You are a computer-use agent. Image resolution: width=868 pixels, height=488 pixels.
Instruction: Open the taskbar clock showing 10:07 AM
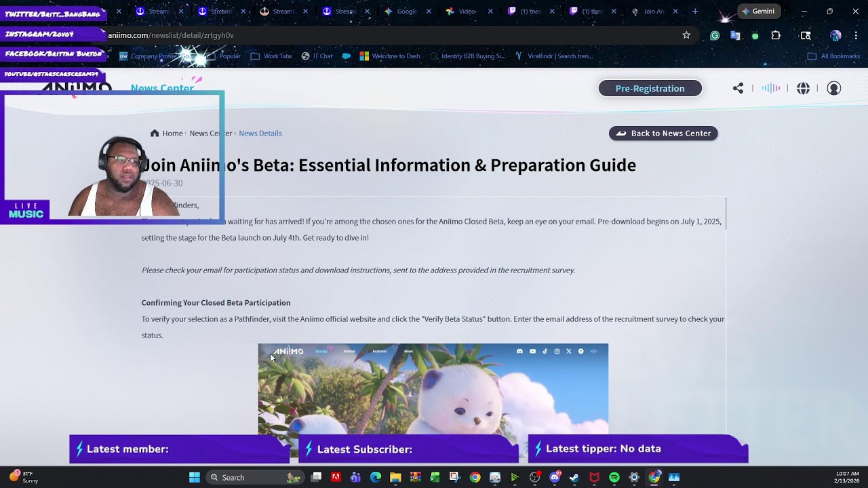pos(848,477)
